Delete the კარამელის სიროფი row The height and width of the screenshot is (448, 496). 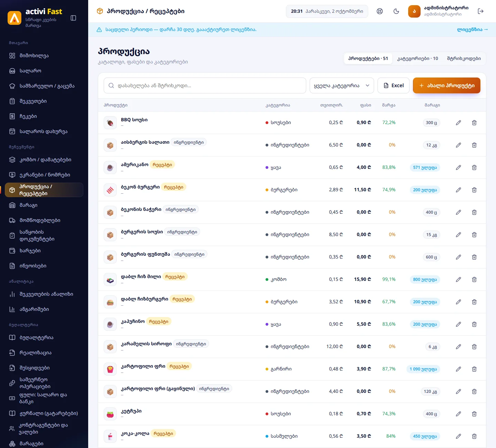[474, 347]
